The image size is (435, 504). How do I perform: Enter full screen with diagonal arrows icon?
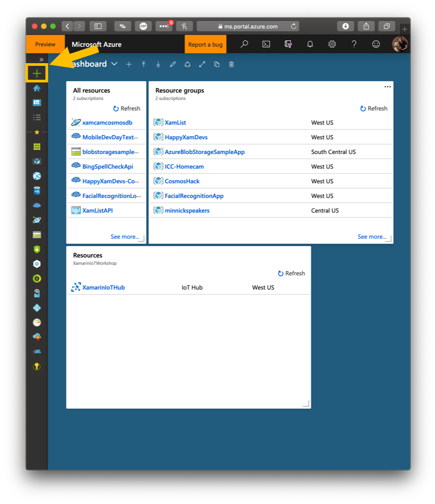(202, 64)
